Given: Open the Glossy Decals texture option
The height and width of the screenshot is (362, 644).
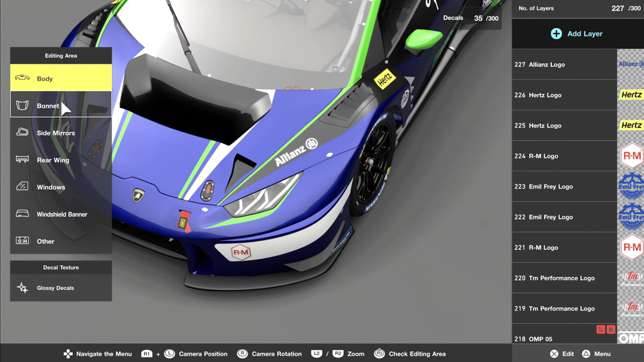Looking at the screenshot, I should (61, 288).
